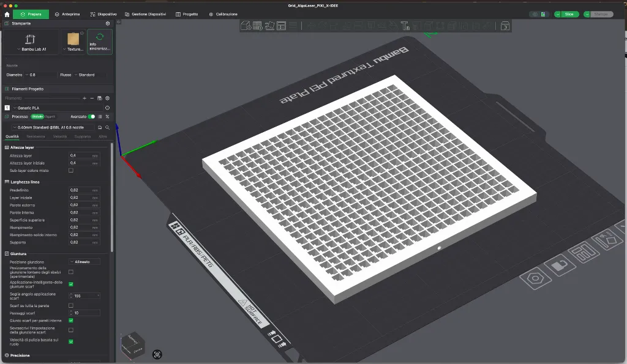
Task: Click the Stampa button
Action: (603, 13)
